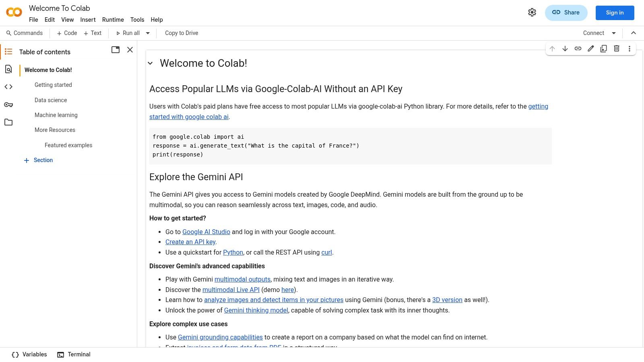Open Google AI Studio link
The height and width of the screenshot is (362, 644).
click(x=206, y=232)
